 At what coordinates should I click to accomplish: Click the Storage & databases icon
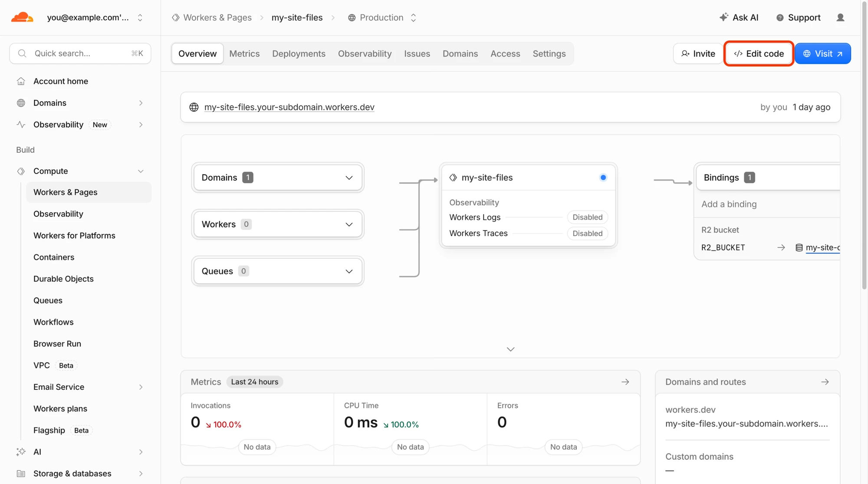pyautogui.click(x=21, y=474)
